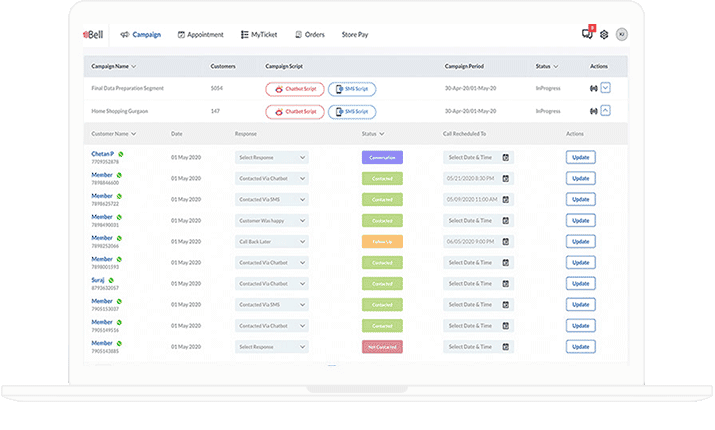Open the MyTicket tab
Image resolution: width=715 pixels, height=430 pixels.
pos(260,35)
